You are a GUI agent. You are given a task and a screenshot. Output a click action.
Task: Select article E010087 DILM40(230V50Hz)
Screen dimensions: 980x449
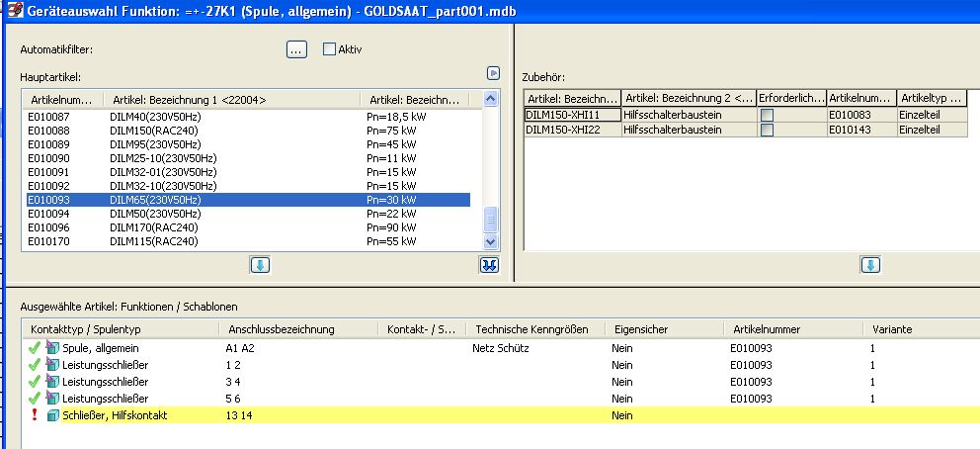(x=248, y=117)
